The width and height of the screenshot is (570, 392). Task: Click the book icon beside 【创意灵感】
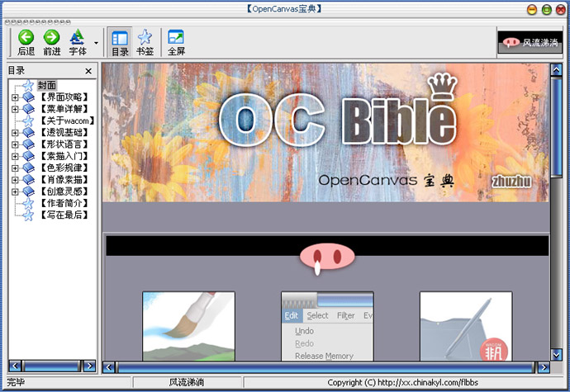click(28, 191)
